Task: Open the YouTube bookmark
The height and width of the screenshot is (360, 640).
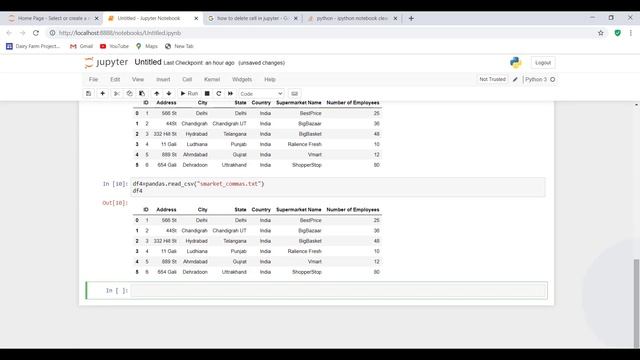Action: [114, 46]
